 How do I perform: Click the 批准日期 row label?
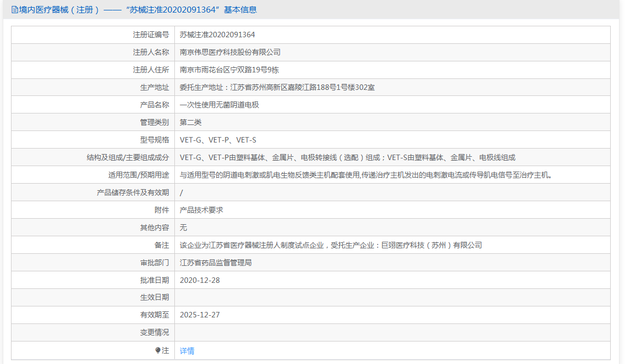[155, 280]
